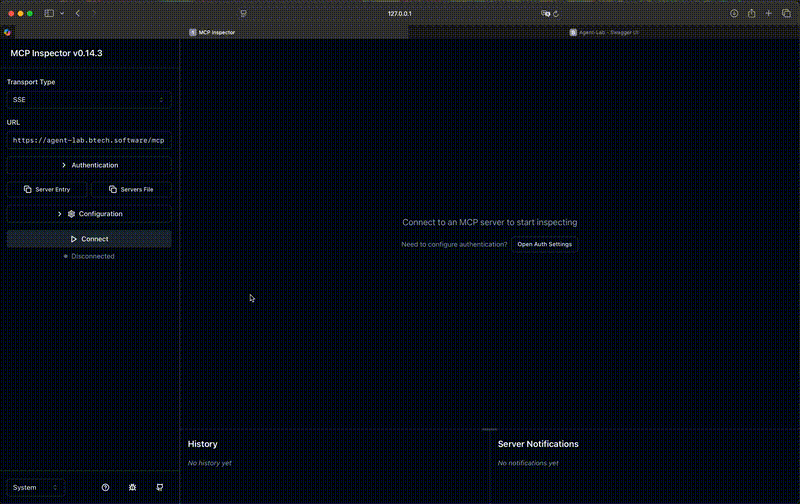Expand the Configuration section

[89, 214]
